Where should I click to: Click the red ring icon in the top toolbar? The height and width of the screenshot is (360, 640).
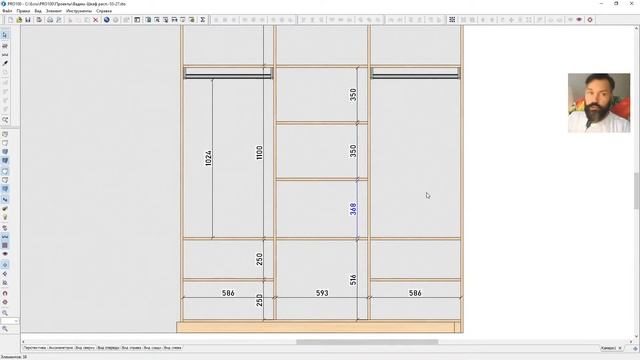(590, 20)
